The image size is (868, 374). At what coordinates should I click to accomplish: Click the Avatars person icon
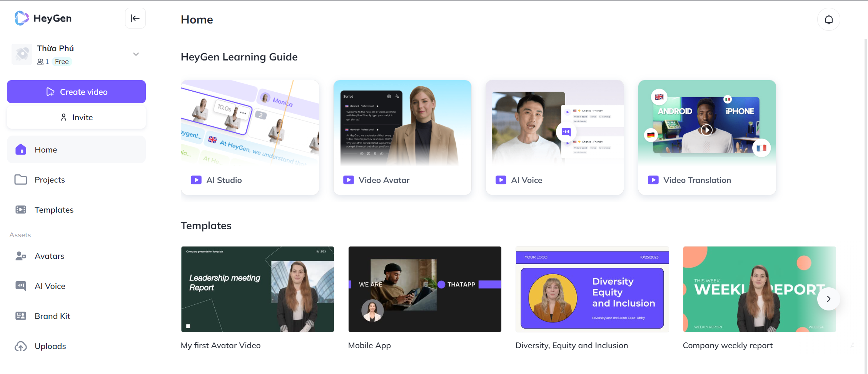tap(21, 256)
